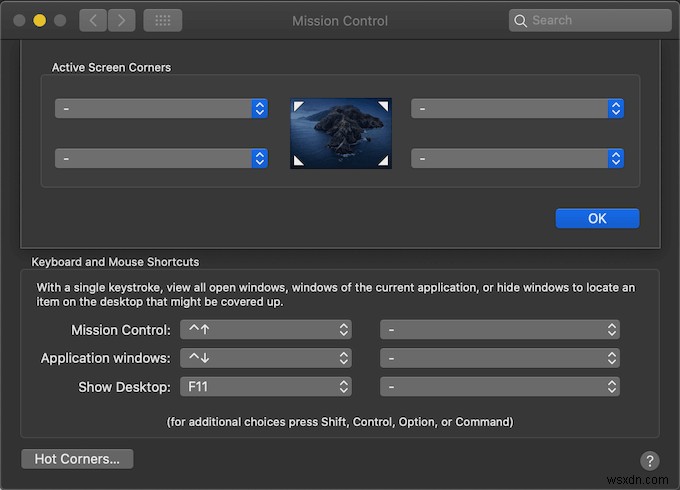Click inside the Search field
The width and height of the screenshot is (680, 490).
point(590,20)
